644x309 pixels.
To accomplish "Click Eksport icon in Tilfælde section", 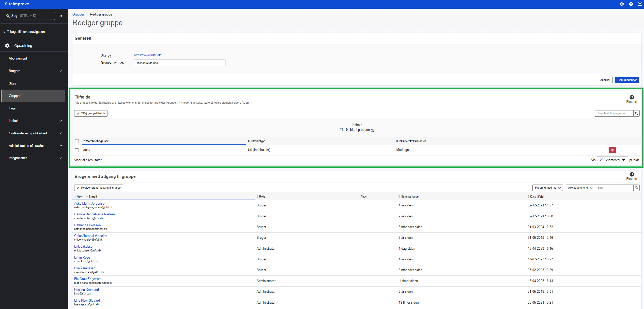I will point(632,97).
